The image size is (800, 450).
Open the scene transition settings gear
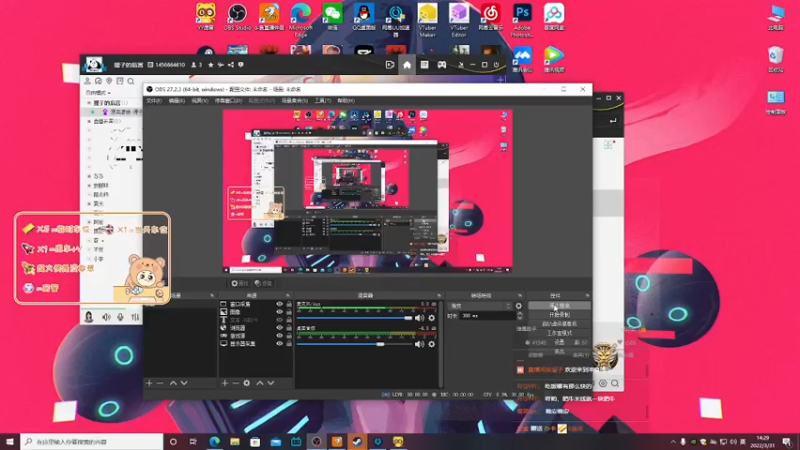click(x=519, y=306)
